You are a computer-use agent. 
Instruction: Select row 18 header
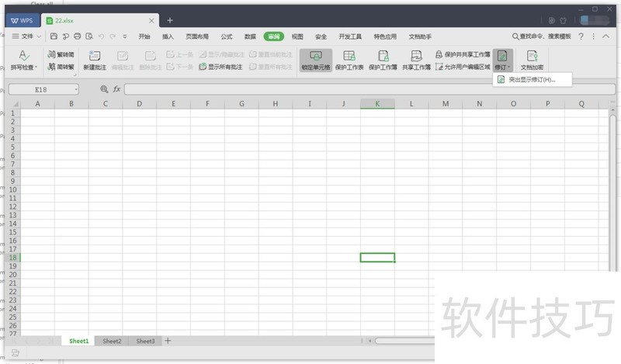tap(12, 258)
